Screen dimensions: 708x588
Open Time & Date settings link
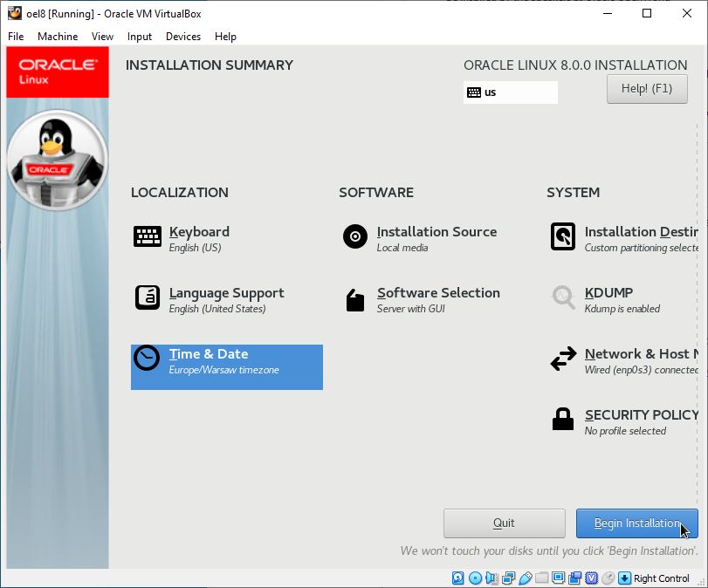pos(208,354)
